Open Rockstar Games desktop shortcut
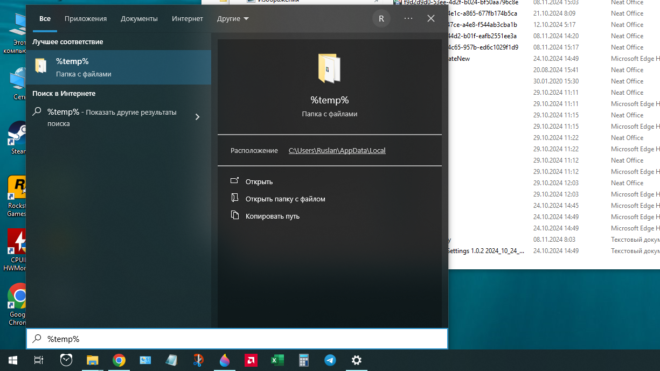Image resolution: width=660 pixels, height=371 pixels. coord(17,196)
